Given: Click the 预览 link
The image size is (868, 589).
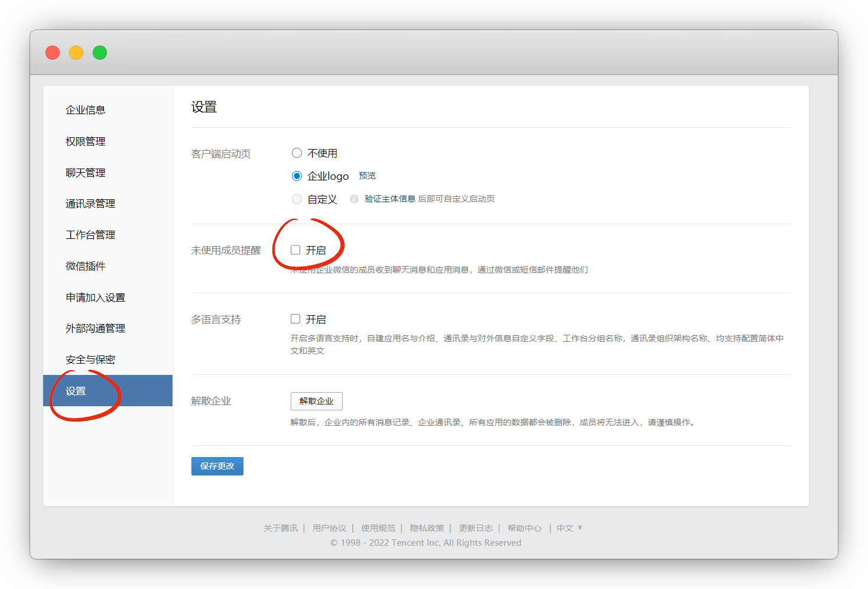Looking at the screenshot, I should [x=367, y=176].
